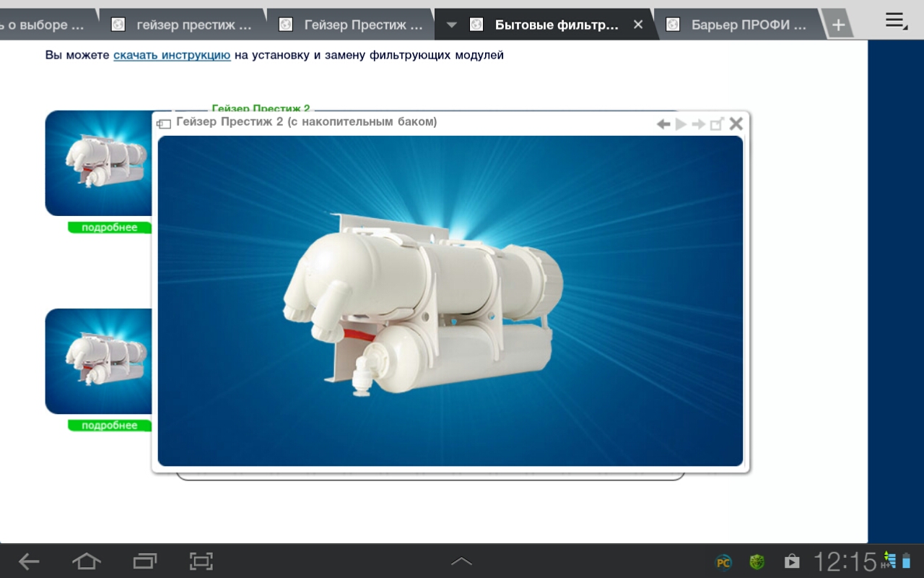The width and height of the screenshot is (924, 578).
Task: Close the Гейзер Престиж 2 image popup
Action: 736,124
